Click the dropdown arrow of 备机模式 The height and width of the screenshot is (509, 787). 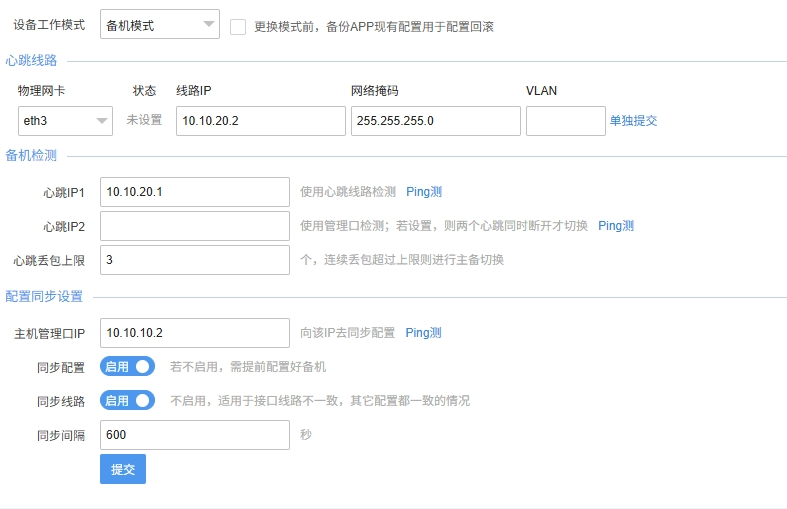(x=209, y=24)
